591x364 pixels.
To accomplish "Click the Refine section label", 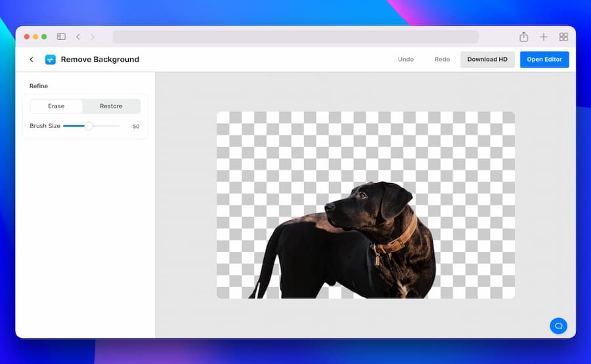I will pos(39,86).
